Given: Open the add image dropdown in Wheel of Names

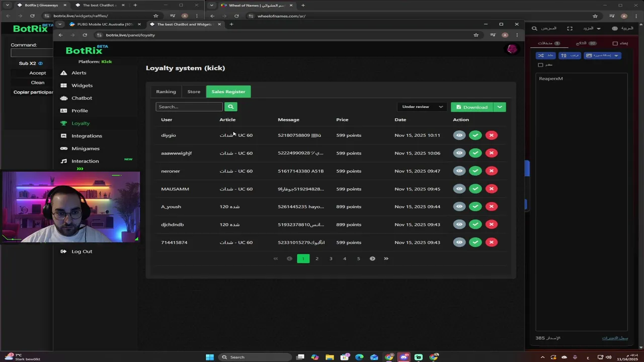Looking at the screenshot, I should [602, 55].
